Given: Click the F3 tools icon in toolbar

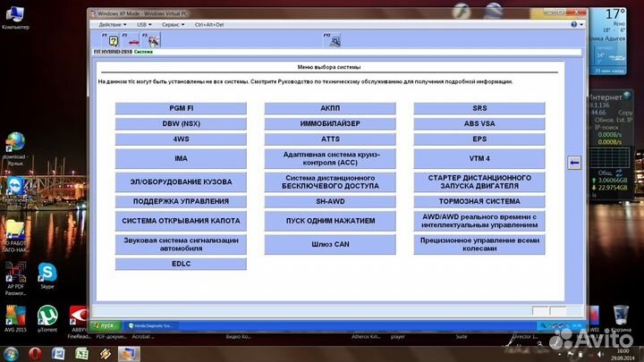Looking at the screenshot, I should point(151,40).
